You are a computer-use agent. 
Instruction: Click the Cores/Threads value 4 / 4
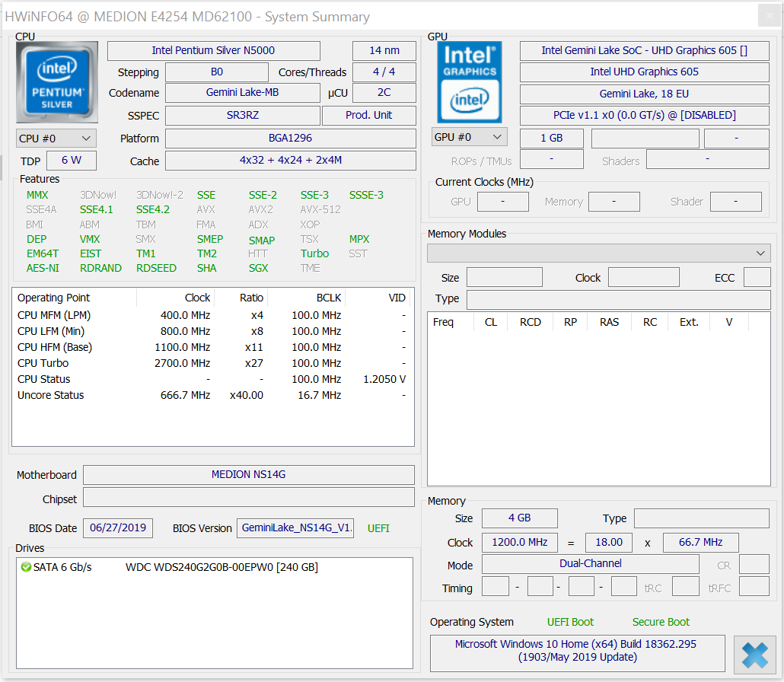point(384,72)
